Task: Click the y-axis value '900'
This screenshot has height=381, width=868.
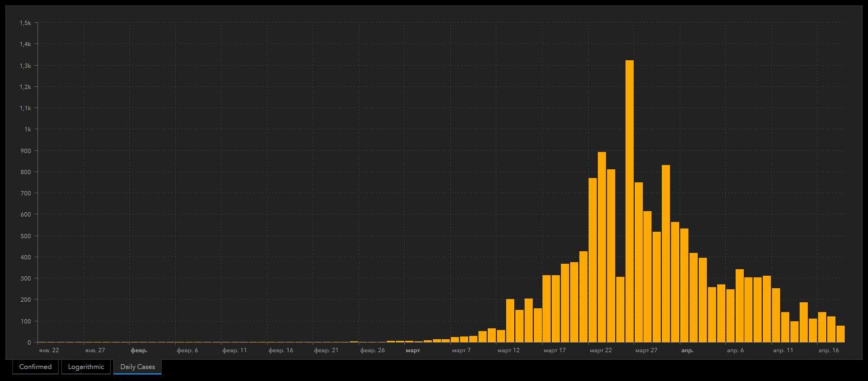Action: click(x=26, y=151)
